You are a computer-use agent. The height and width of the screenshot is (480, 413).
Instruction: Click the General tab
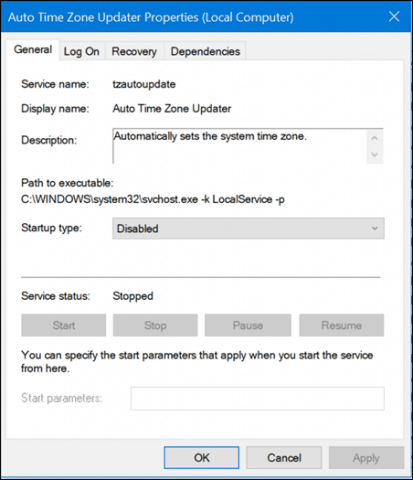[33, 50]
